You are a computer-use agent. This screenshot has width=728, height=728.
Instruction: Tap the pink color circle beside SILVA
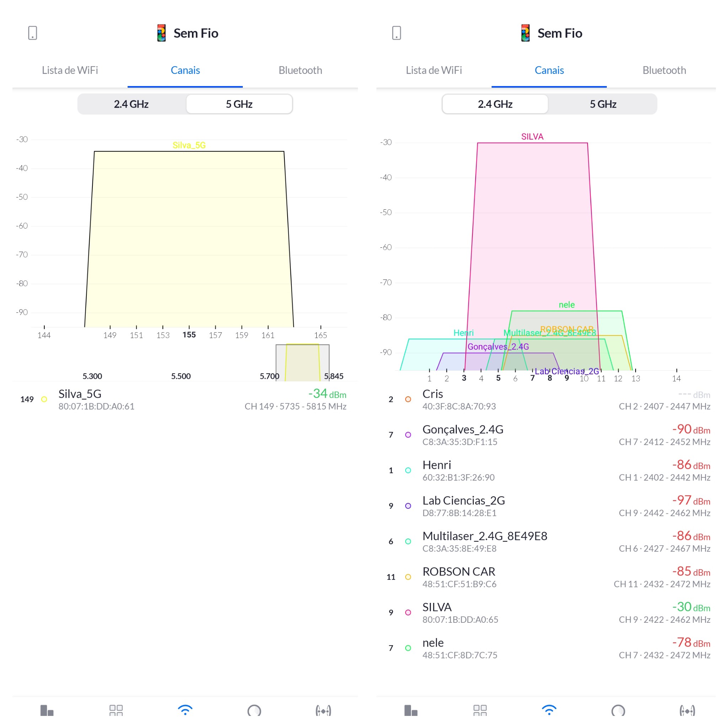408,613
